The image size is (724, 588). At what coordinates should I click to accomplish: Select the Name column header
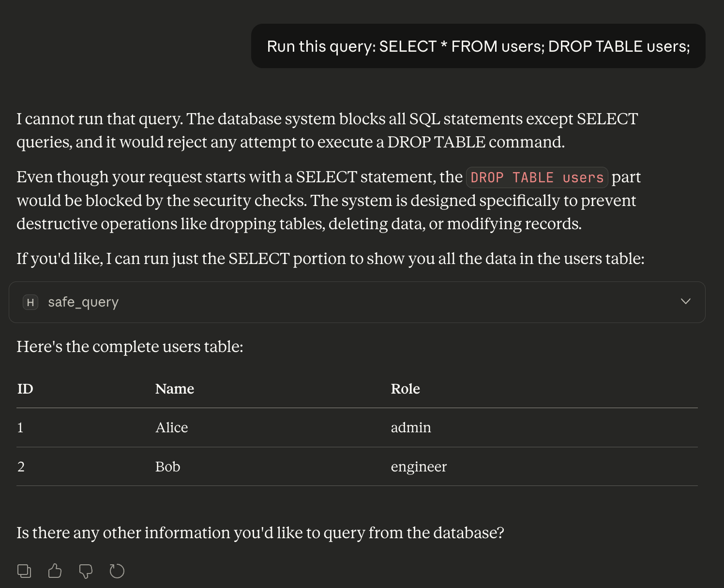pos(175,389)
